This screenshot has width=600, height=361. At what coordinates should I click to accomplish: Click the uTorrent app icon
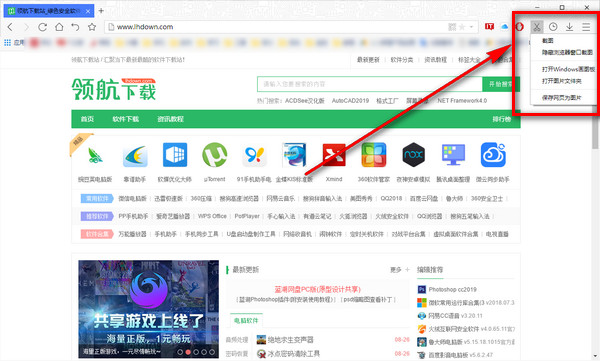pos(214,155)
